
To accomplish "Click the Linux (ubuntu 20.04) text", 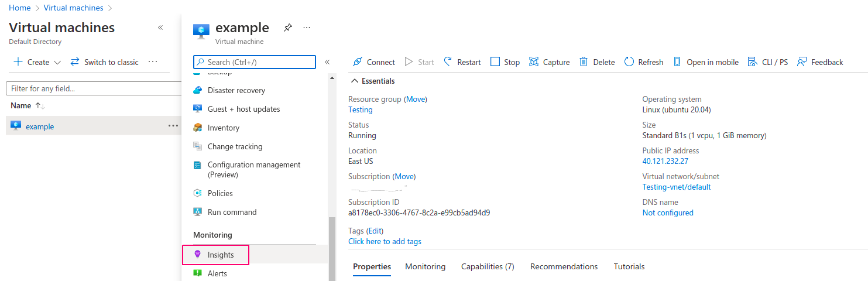I will [677, 109].
